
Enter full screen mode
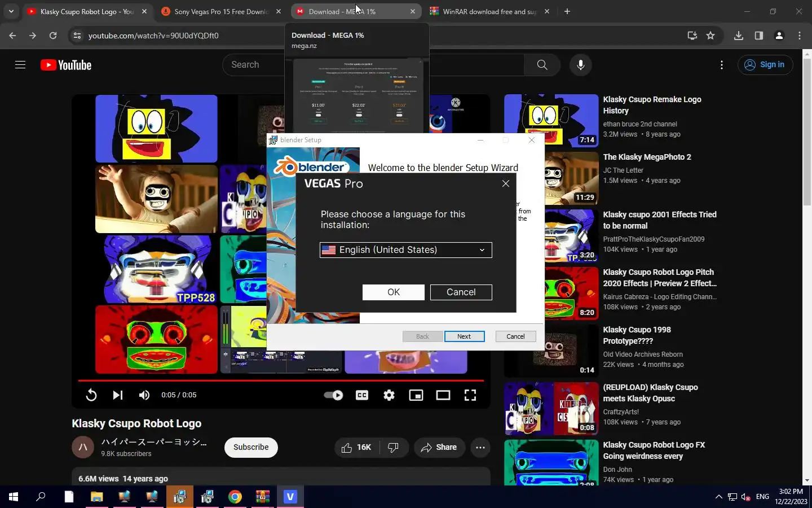click(x=470, y=395)
